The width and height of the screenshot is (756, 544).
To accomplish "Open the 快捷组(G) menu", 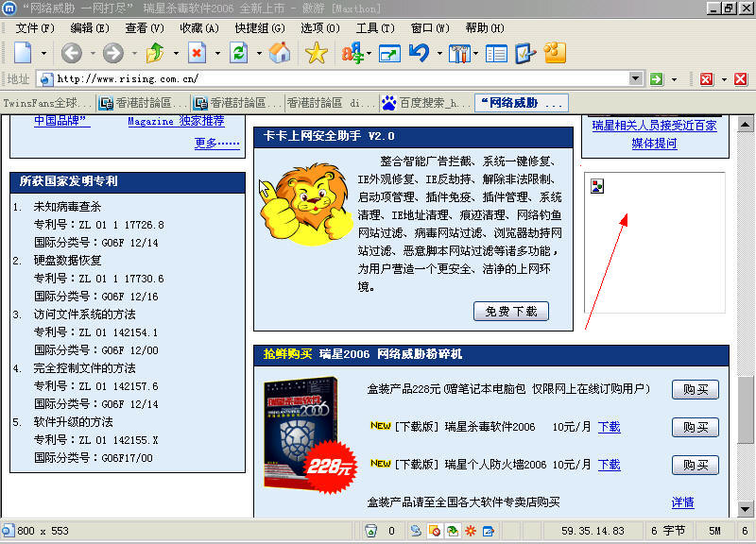I will click(x=260, y=28).
